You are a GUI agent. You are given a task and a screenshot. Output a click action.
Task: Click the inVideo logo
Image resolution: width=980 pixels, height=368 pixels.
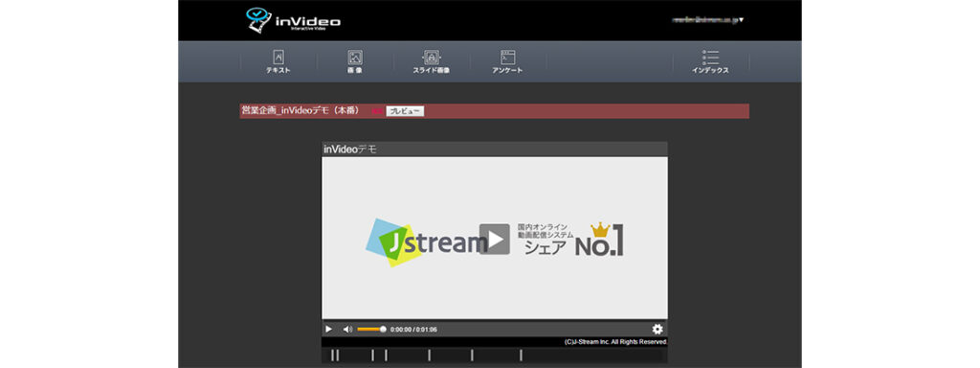click(x=294, y=21)
